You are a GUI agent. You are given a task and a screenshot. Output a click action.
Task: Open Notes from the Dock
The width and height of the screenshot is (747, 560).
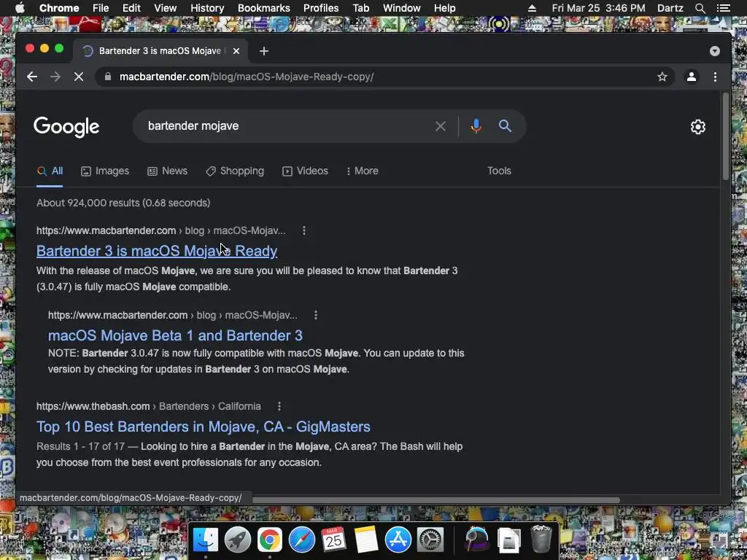(x=366, y=540)
